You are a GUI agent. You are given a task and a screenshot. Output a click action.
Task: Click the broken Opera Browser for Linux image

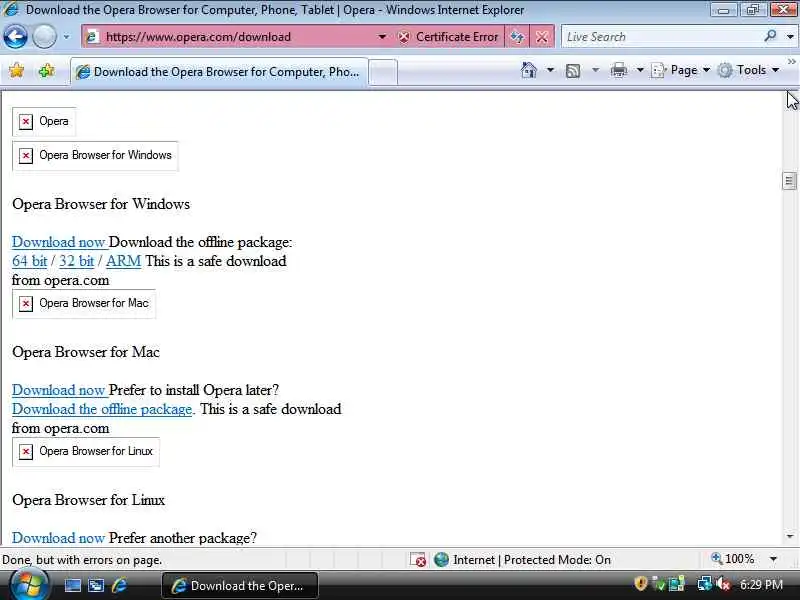[x=86, y=452]
